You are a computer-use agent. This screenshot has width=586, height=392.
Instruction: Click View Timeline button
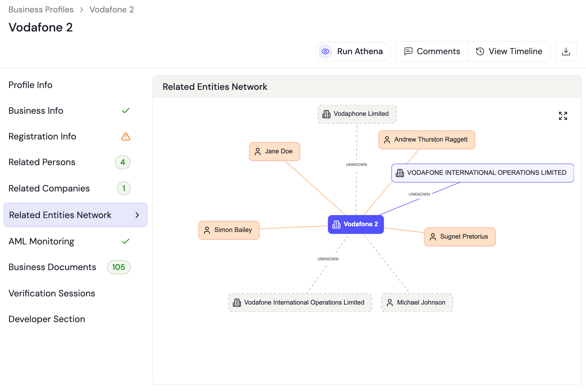click(x=509, y=51)
